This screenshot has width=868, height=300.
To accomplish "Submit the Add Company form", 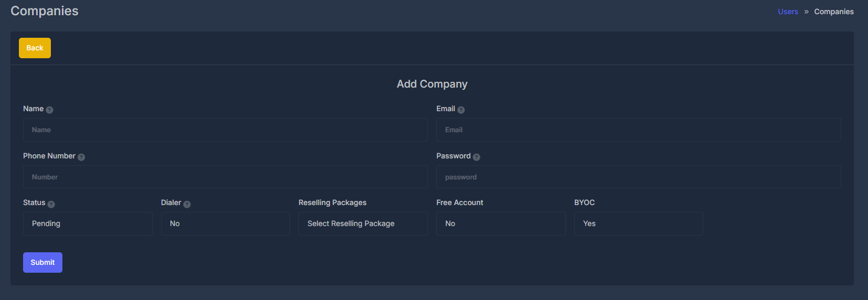I will pos(42,262).
